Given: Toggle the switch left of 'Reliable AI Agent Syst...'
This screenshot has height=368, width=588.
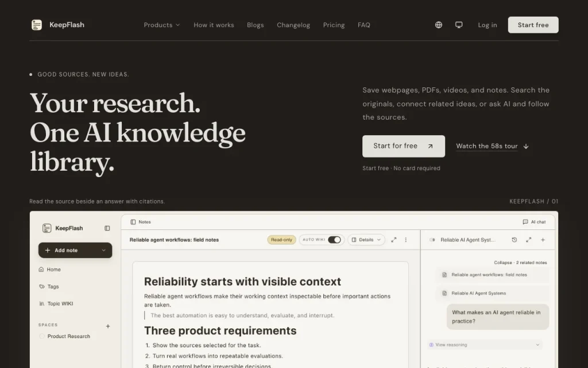Looking at the screenshot, I should tap(432, 240).
